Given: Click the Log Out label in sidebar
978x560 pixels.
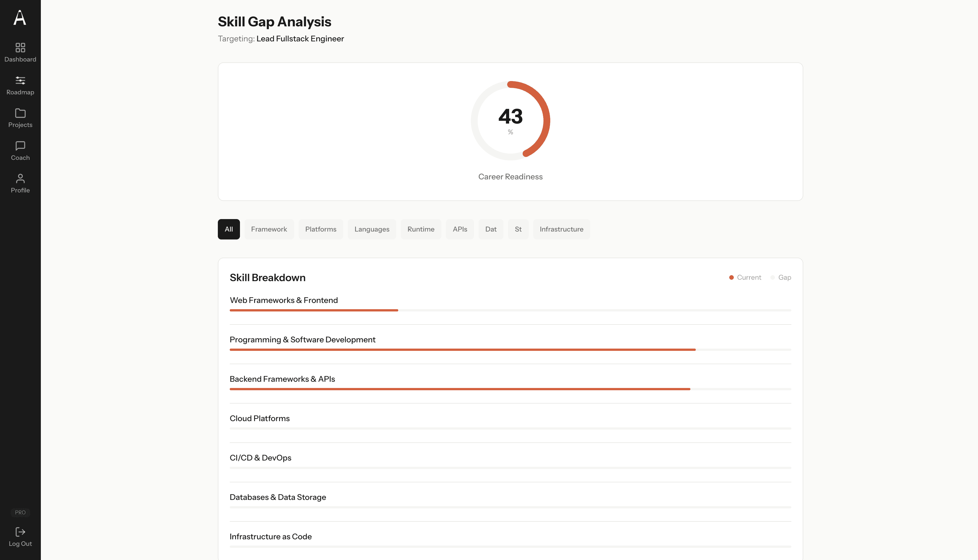Looking at the screenshot, I should click(20, 544).
